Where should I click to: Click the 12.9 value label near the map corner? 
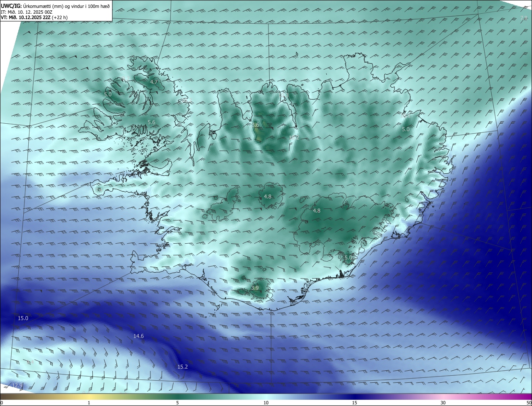[x=17, y=386]
